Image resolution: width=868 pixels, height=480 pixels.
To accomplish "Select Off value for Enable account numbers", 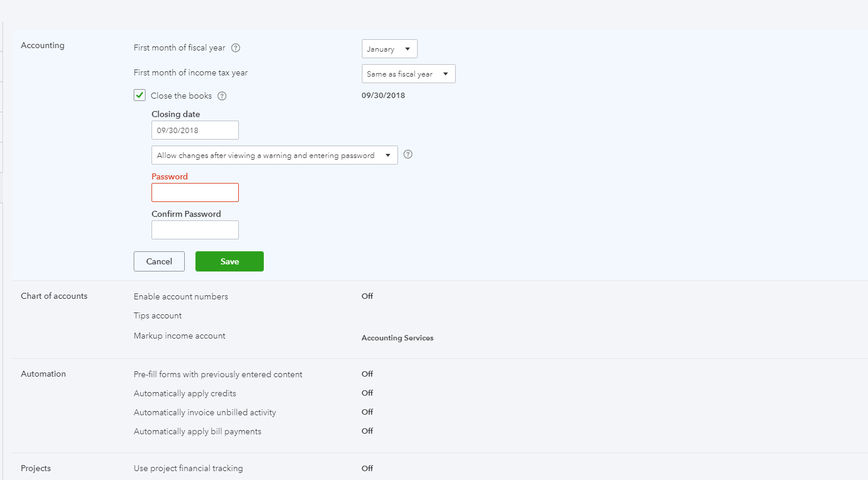I will tap(367, 296).
